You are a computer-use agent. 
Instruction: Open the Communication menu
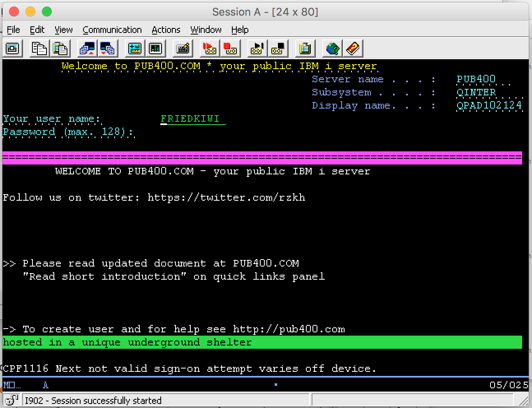tap(112, 30)
